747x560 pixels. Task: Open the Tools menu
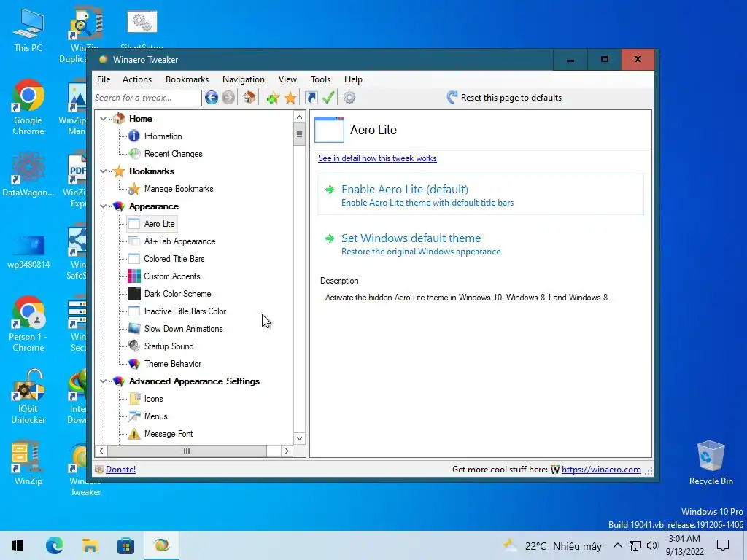pos(320,79)
